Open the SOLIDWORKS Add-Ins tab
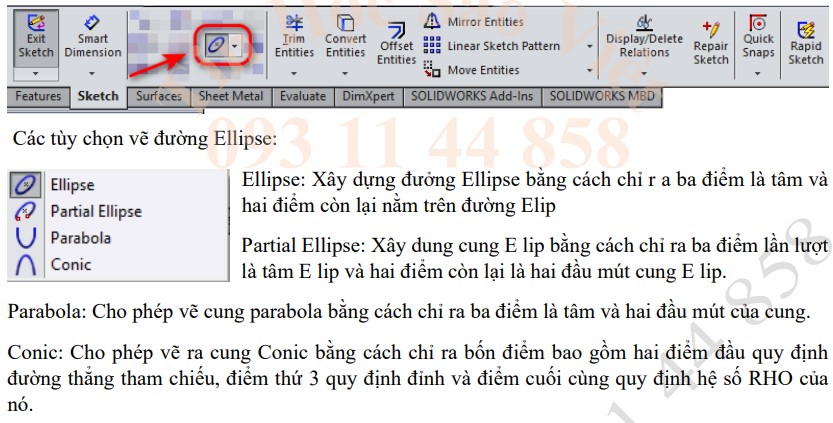Viewport: 833px width, 423px height. point(472,97)
